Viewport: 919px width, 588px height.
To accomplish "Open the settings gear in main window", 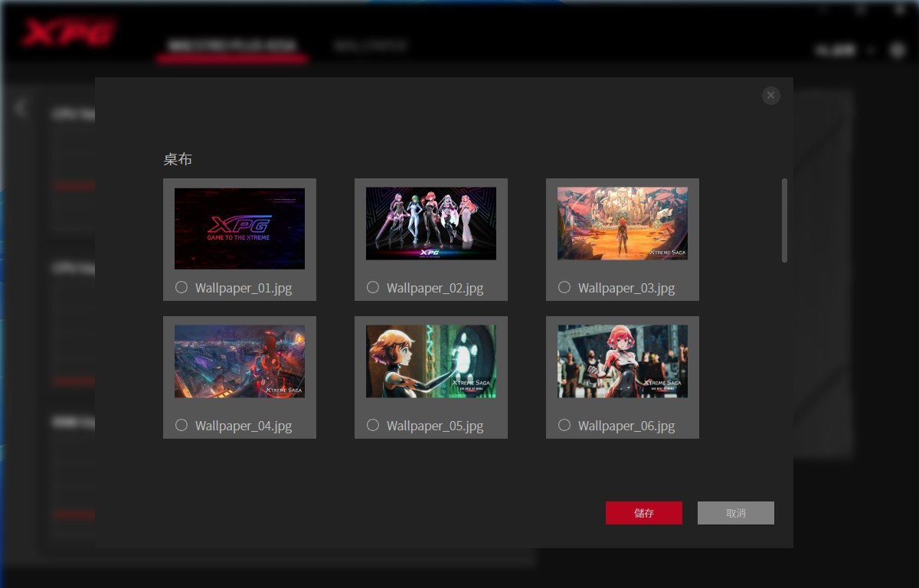I will tap(898, 50).
